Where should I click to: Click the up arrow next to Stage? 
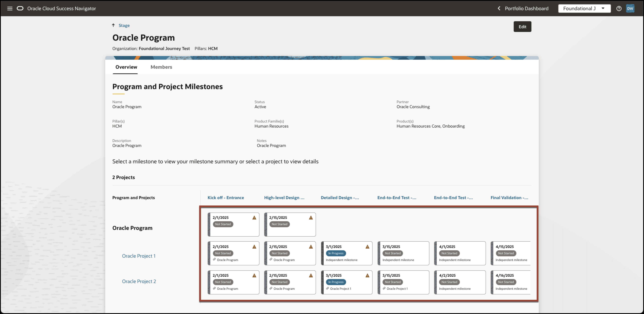(x=113, y=25)
